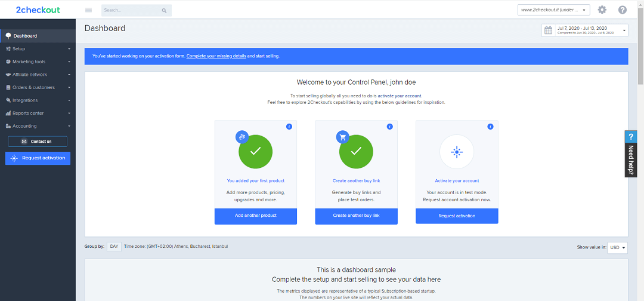Open Reports center in the sidebar
The height and width of the screenshot is (301, 644).
[x=38, y=113]
